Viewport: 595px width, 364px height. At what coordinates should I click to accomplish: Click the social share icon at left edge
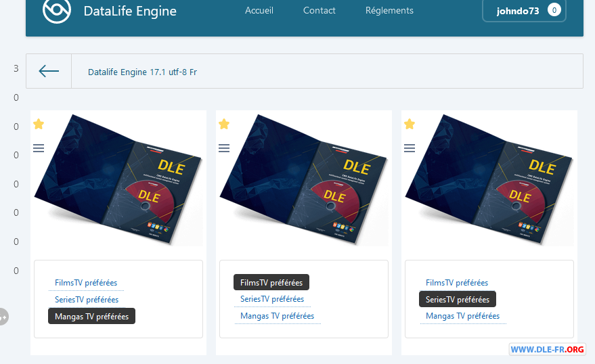[x=3, y=317]
